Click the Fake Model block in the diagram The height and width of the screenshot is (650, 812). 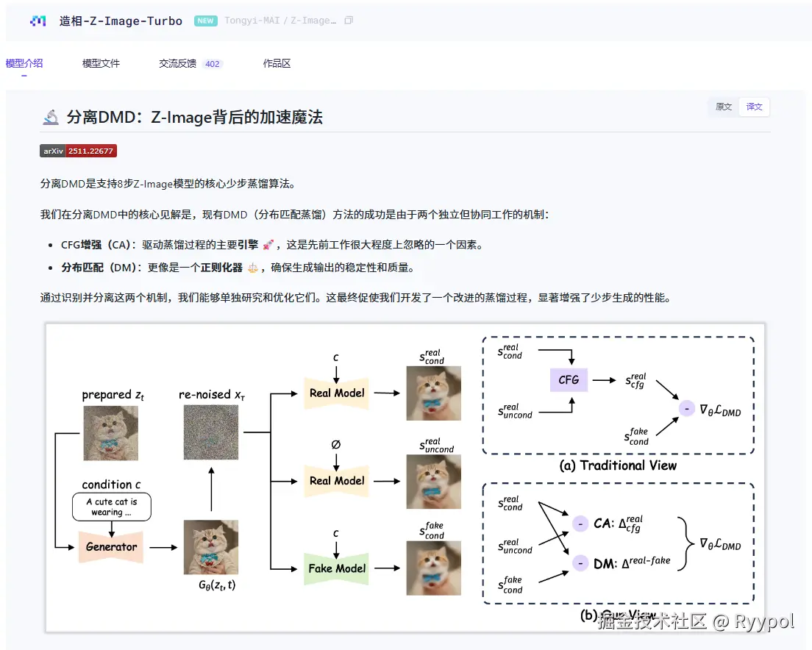tap(336, 568)
